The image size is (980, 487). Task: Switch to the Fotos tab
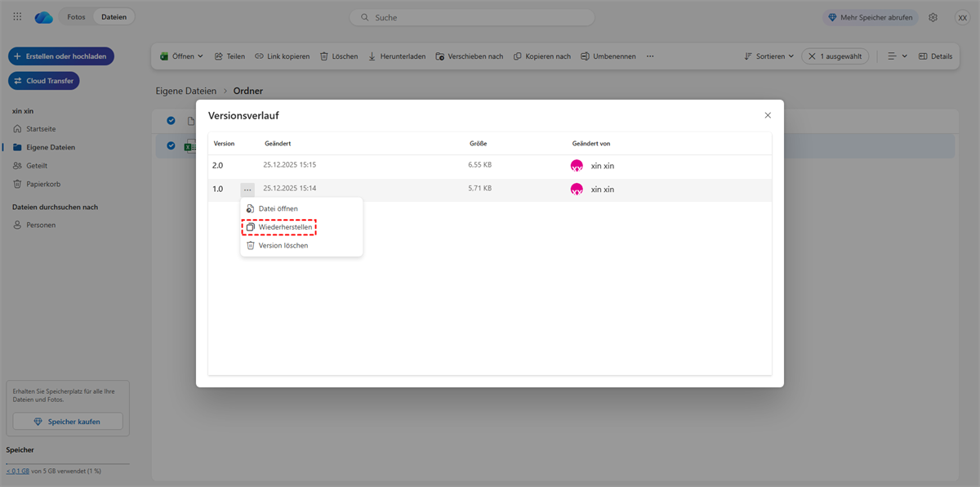click(76, 17)
